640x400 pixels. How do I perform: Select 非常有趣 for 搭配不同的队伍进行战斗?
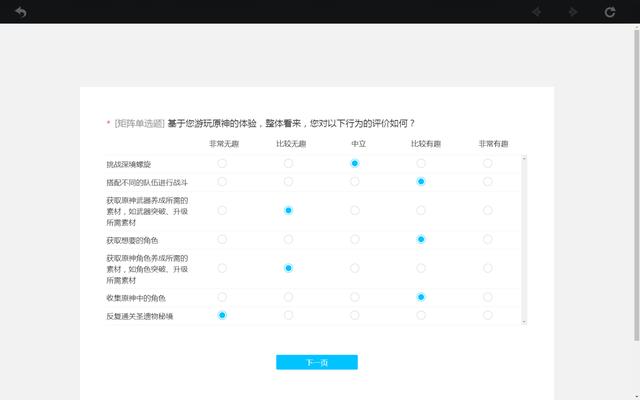pyautogui.click(x=487, y=182)
